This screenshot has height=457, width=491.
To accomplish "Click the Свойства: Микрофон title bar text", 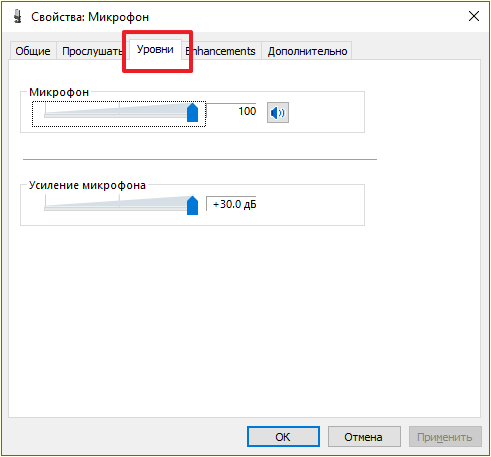I will 90,17.
